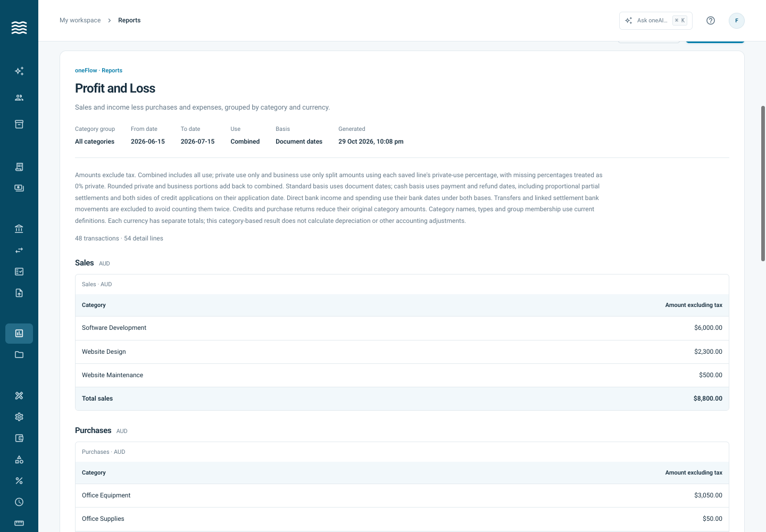
Task: Open the wallet accounts sidebar icon
Action: (19, 438)
